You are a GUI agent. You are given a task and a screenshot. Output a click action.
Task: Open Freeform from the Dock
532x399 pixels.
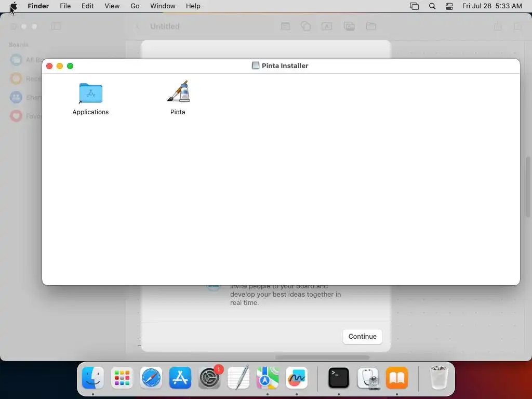297,378
